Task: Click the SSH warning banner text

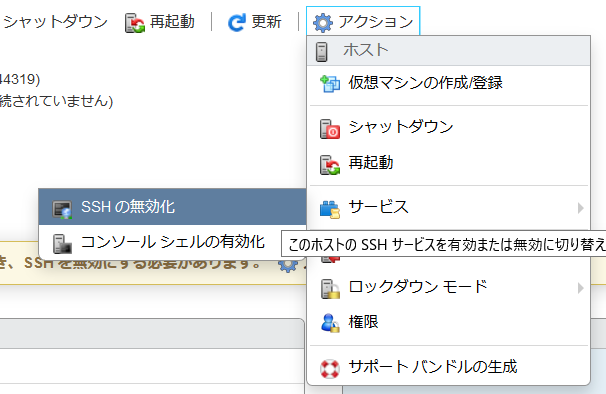Action: coord(131,265)
